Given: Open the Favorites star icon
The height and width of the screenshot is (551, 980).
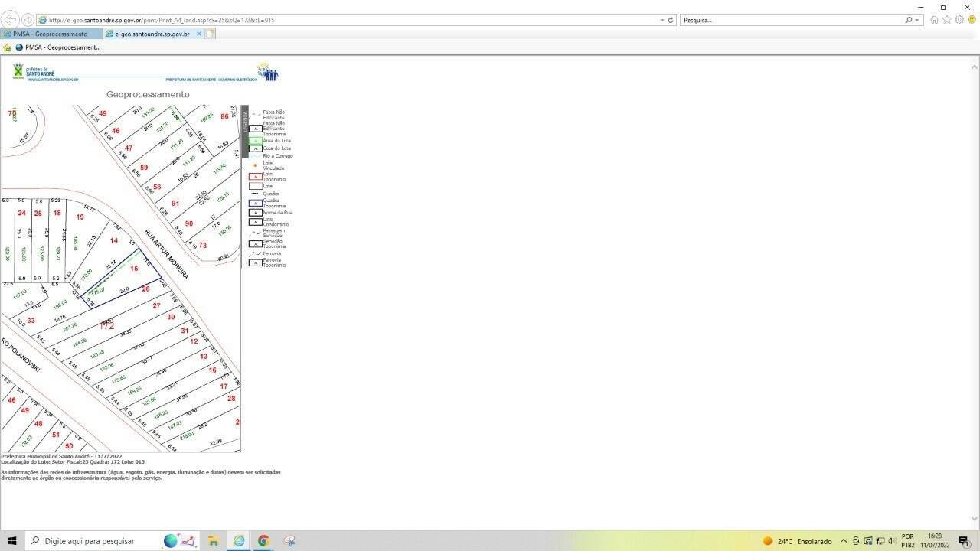Looking at the screenshot, I should coord(947,20).
